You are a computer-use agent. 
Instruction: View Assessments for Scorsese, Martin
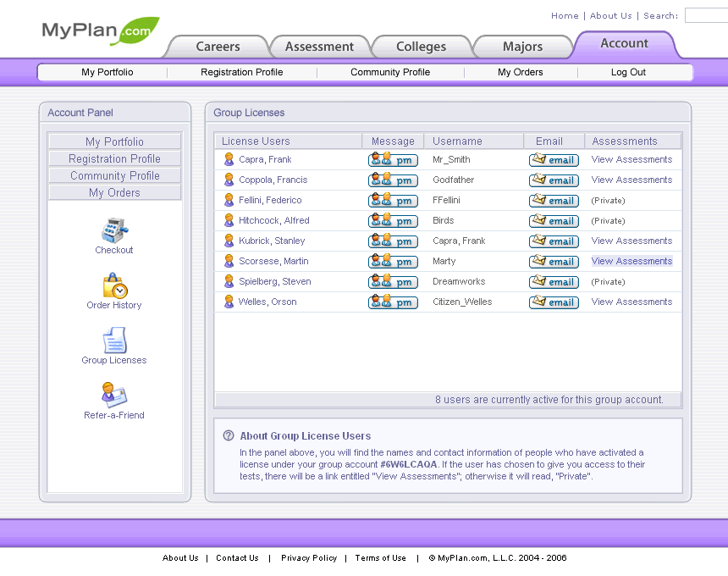click(631, 261)
